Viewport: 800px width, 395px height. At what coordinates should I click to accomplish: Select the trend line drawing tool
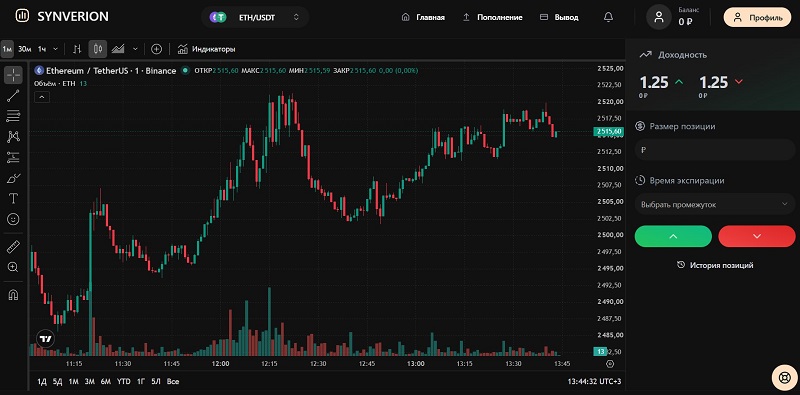click(14, 96)
